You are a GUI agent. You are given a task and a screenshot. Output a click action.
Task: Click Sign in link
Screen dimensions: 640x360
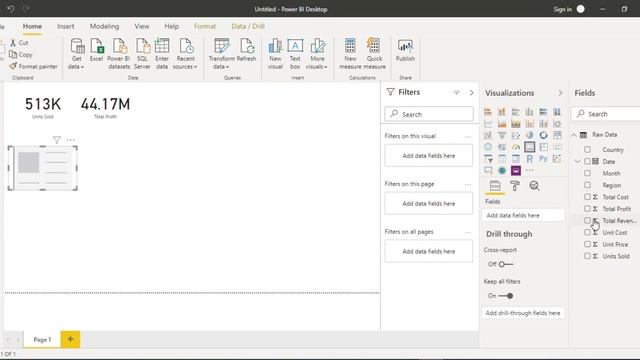click(562, 9)
